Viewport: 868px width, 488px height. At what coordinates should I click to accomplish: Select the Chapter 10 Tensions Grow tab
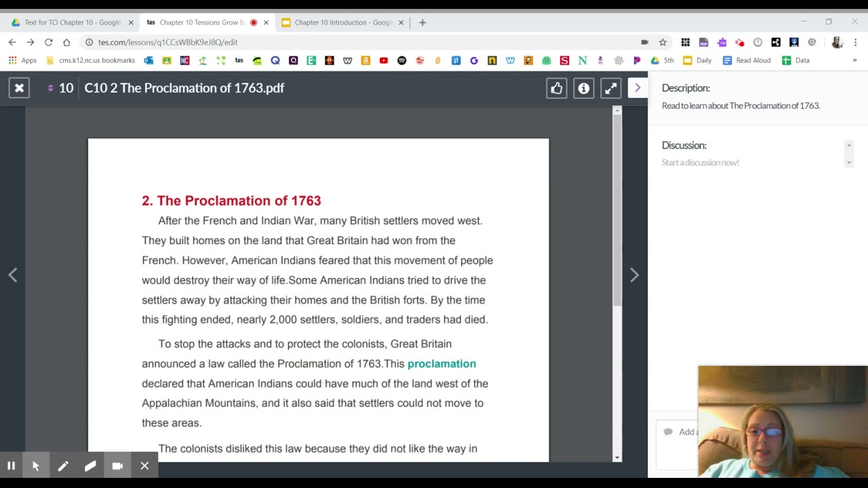pos(201,22)
